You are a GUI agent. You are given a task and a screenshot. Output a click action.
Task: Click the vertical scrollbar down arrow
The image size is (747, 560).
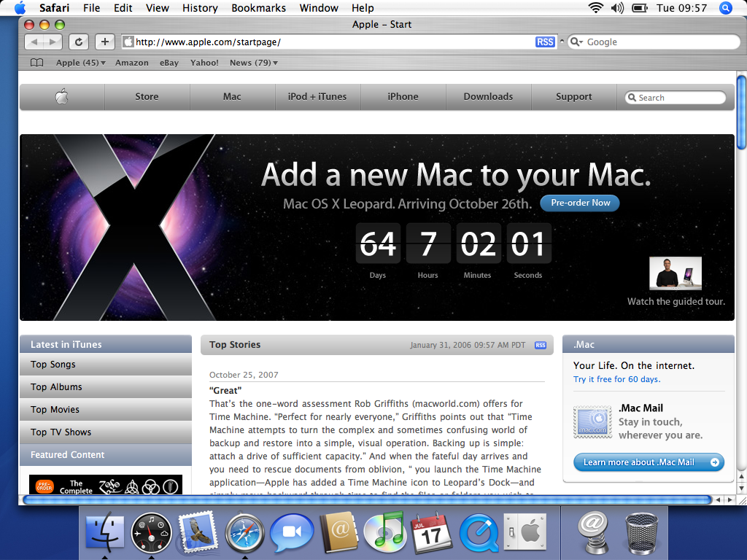742,488
